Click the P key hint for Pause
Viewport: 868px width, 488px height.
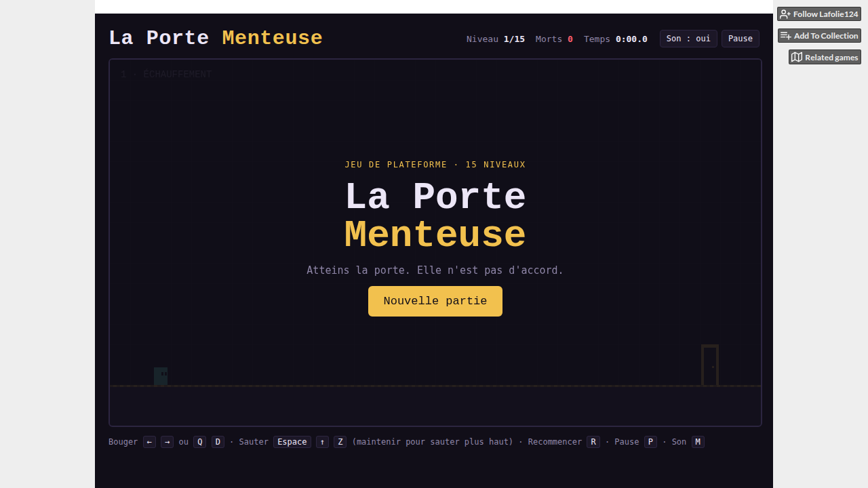pos(651,442)
